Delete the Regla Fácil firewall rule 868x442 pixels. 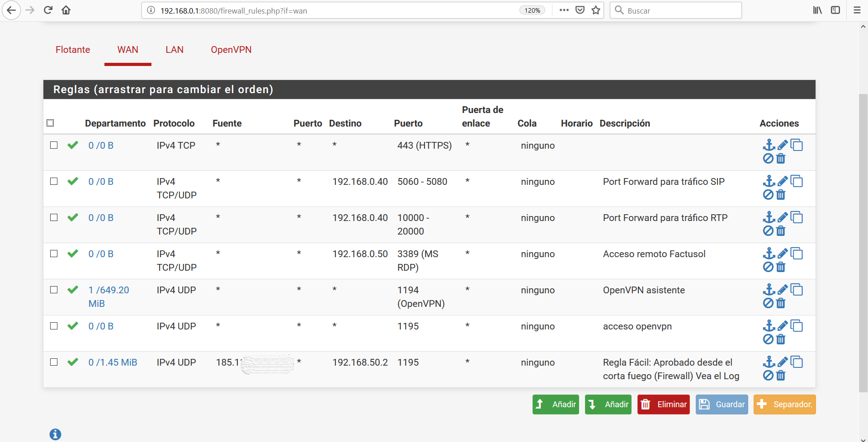pos(781,376)
